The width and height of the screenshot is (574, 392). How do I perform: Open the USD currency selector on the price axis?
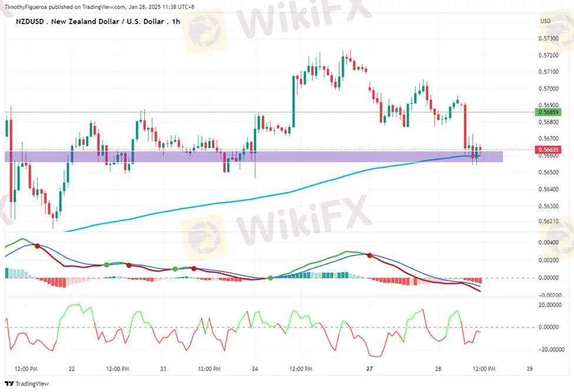pyautogui.click(x=545, y=21)
